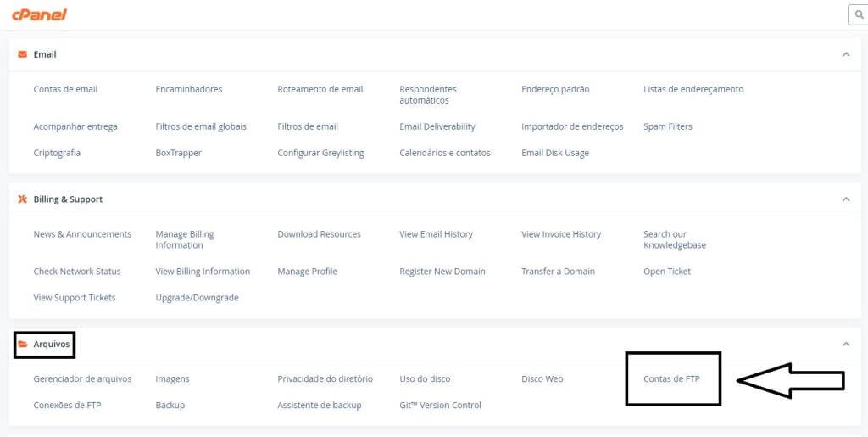Open Git Version Control
Image resolution: width=868 pixels, height=437 pixels.
point(440,406)
